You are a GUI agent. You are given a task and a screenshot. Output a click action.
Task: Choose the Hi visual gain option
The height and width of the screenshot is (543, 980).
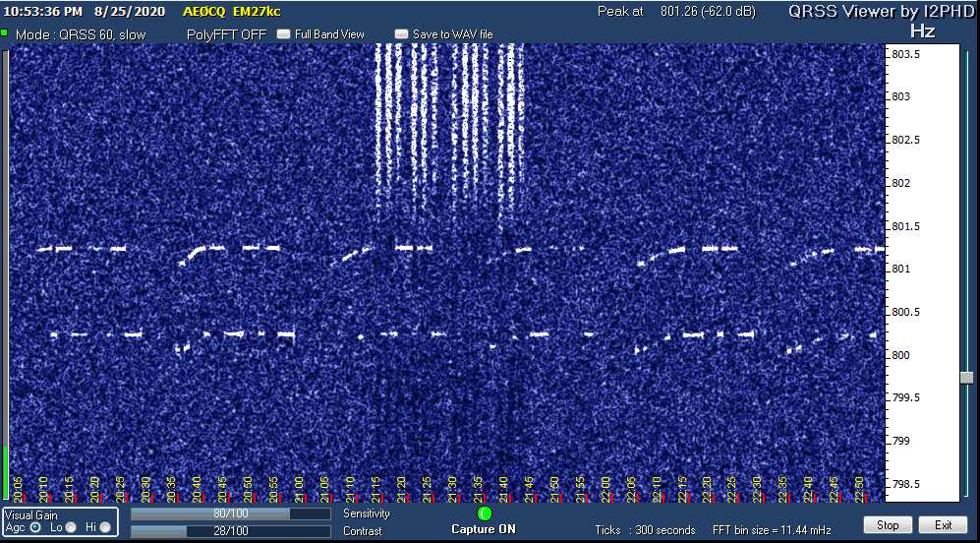tap(104, 527)
